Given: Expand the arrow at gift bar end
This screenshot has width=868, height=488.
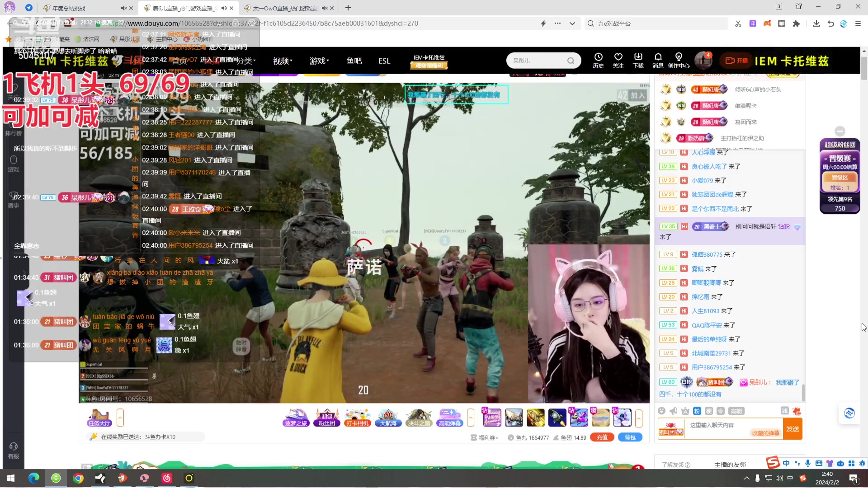Looking at the screenshot, I should pos(639,418).
